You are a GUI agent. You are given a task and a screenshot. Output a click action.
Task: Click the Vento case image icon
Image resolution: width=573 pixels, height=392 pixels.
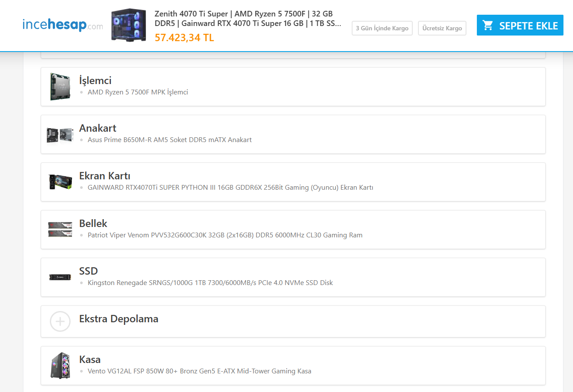(x=60, y=366)
